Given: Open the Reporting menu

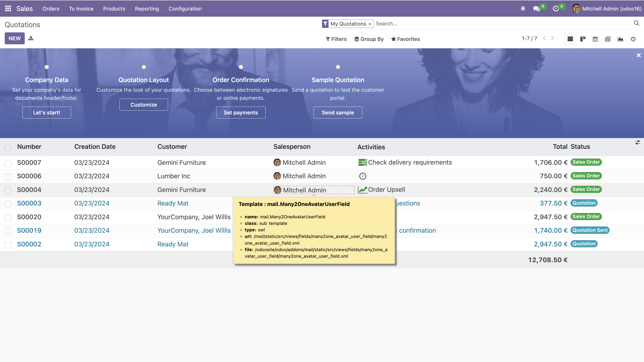Looking at the screenshot, I should pos(147,9).
